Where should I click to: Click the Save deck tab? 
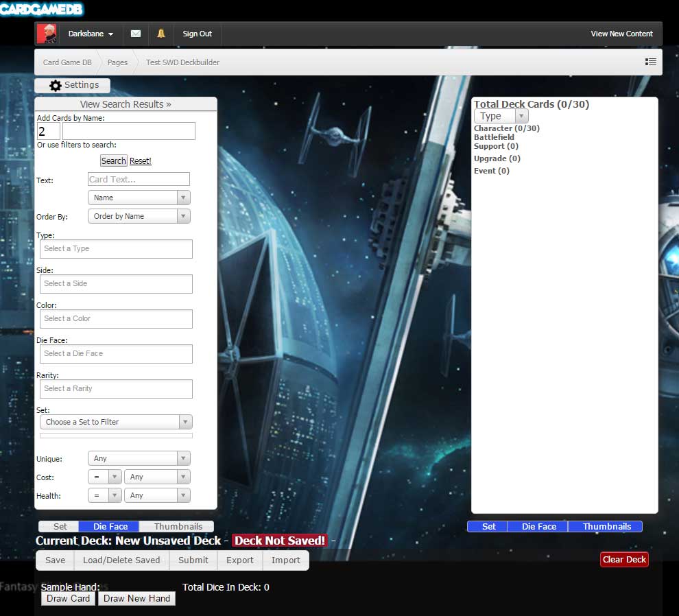pyautogui.click(x=55, y=560)
